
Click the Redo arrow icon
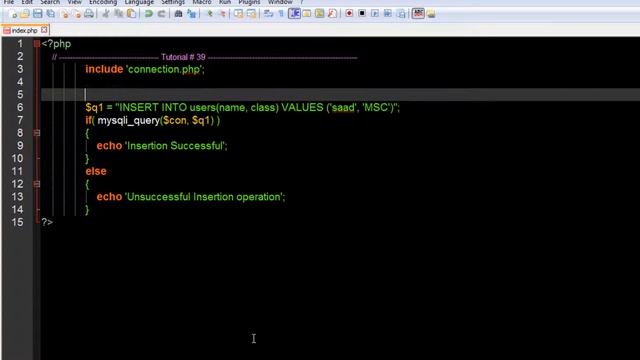coord(161,14)
